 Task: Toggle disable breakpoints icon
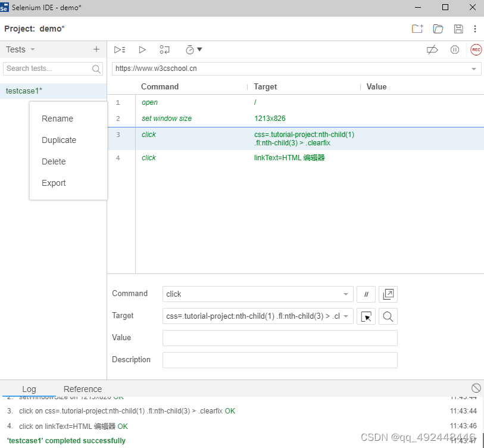tap(432, 50)
